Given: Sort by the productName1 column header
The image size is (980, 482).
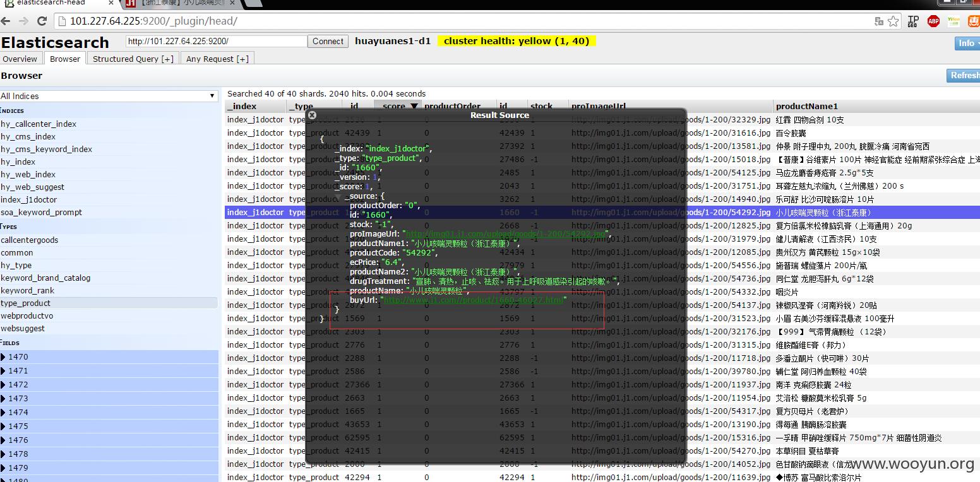Looking at the screenshot, I should [876, 106].
